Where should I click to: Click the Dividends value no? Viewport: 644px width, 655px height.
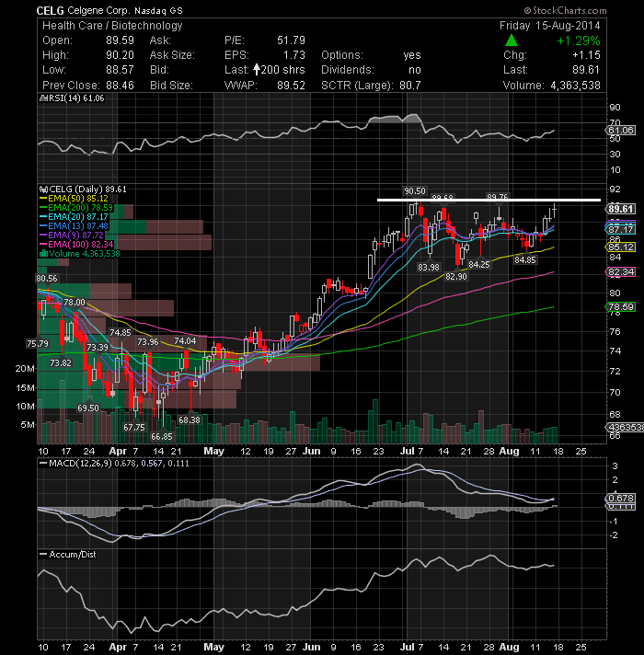tap(415, 70)
